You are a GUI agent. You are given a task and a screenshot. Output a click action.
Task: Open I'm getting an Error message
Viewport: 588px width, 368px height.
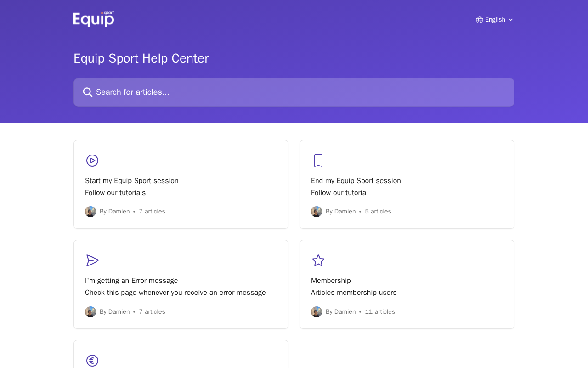[x=131, y=281]
